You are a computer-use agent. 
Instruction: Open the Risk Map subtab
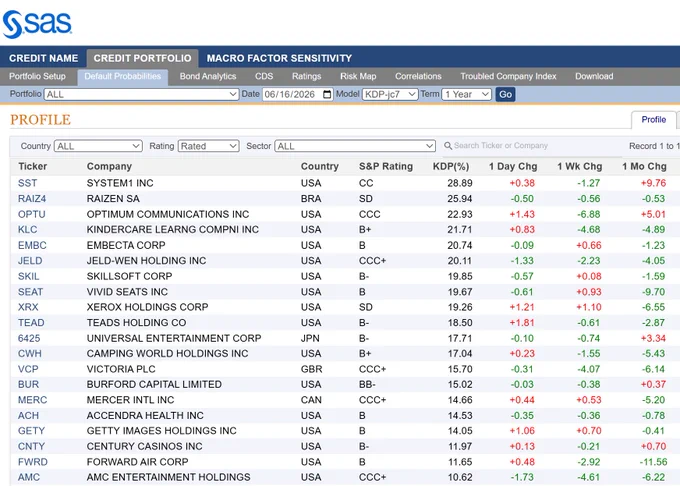pos(358,76)
